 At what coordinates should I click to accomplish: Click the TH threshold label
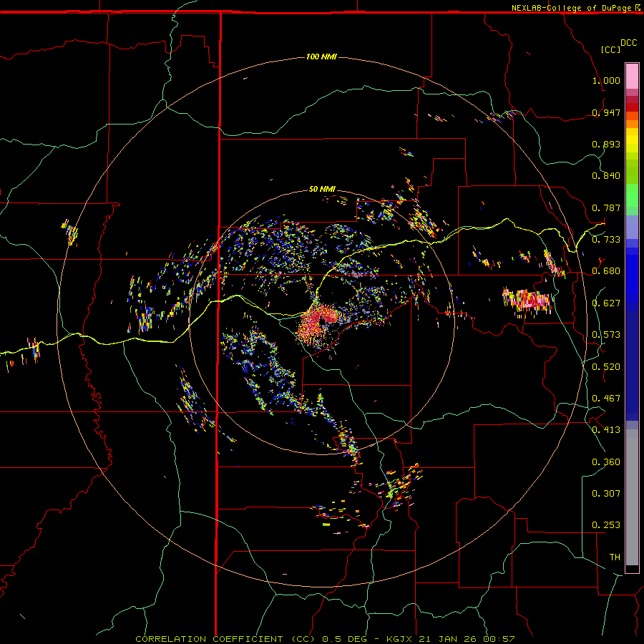615,557
